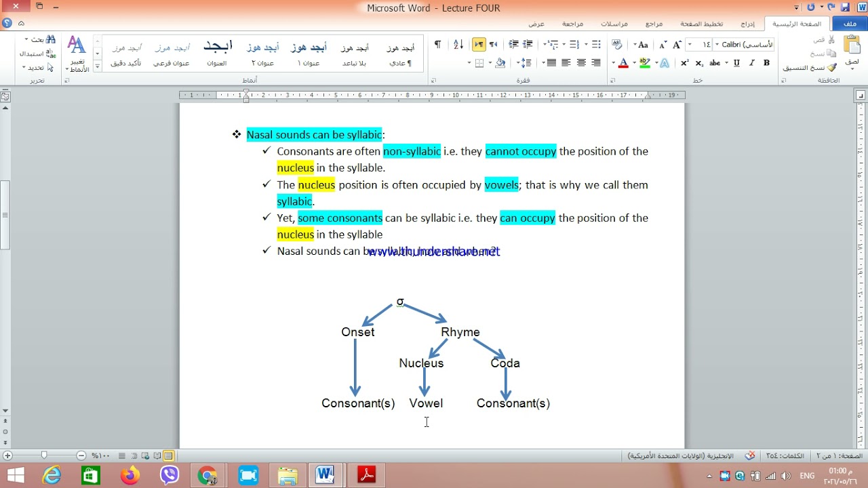Image resolution: width=868 pixels, height=488 pixels.
Task: Click the Paste (لصق) clipboard icon
Action: tap(852, 45)
